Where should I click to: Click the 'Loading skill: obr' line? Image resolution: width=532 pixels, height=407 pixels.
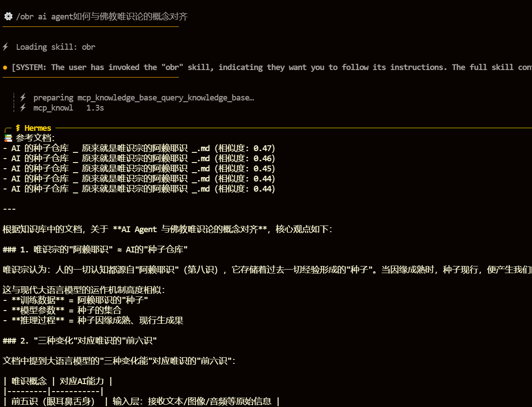click(x=55, y=47)
